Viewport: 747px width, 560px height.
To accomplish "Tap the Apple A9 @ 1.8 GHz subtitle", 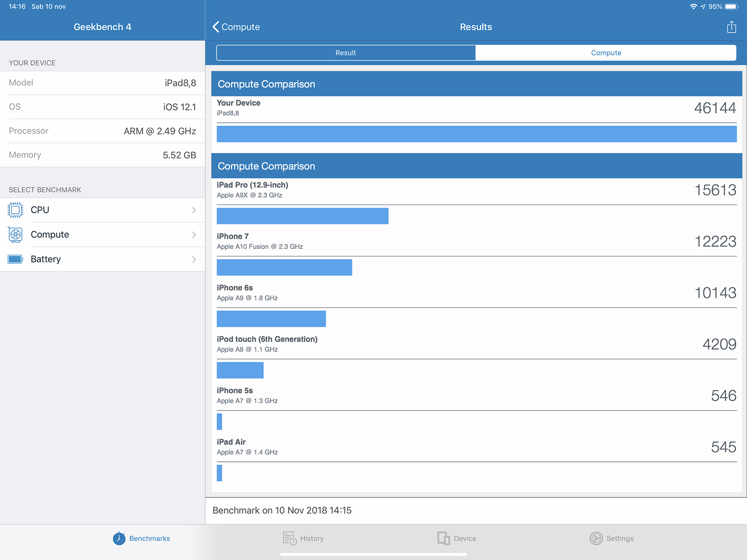I will click(x=247, y=298).
